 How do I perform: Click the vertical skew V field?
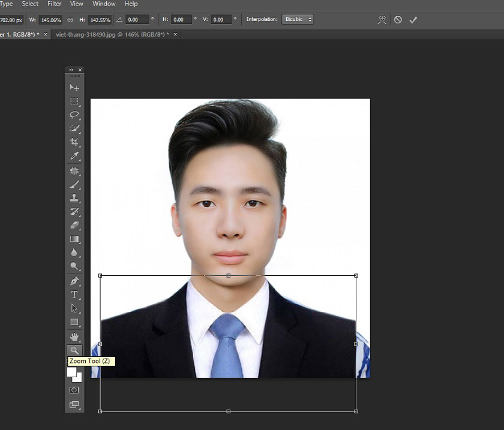(x=221, y=20)
